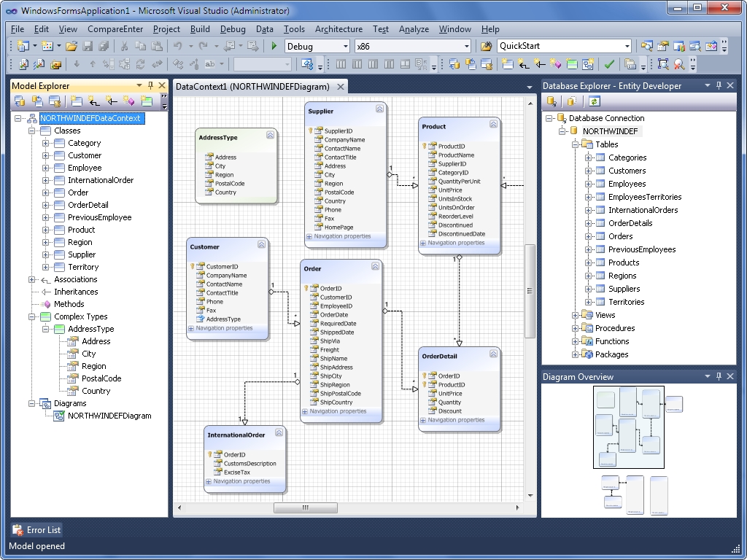This screenshot has height=560, width=747.
Task: Click the first database connection icon in Database Explorer
Action: (551, 101)
